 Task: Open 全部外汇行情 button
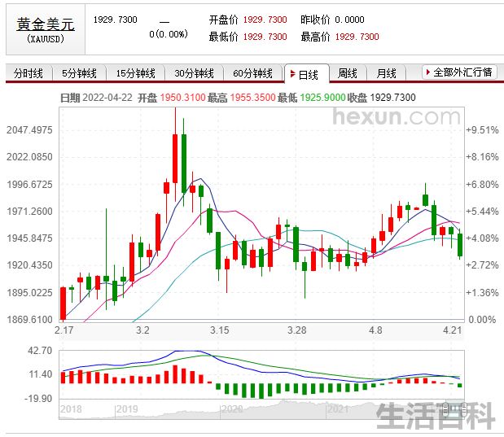click(x=460, y=72)
